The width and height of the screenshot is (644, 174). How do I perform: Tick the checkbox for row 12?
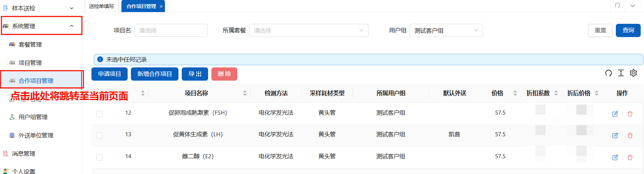(99, 114)
